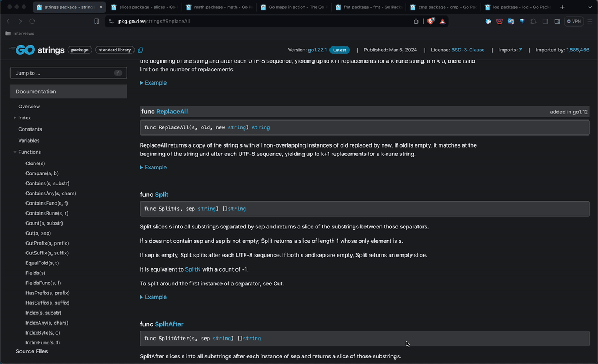Copy the package path icon next to standard library
This screenshot has width=598, height=364.
140,50
